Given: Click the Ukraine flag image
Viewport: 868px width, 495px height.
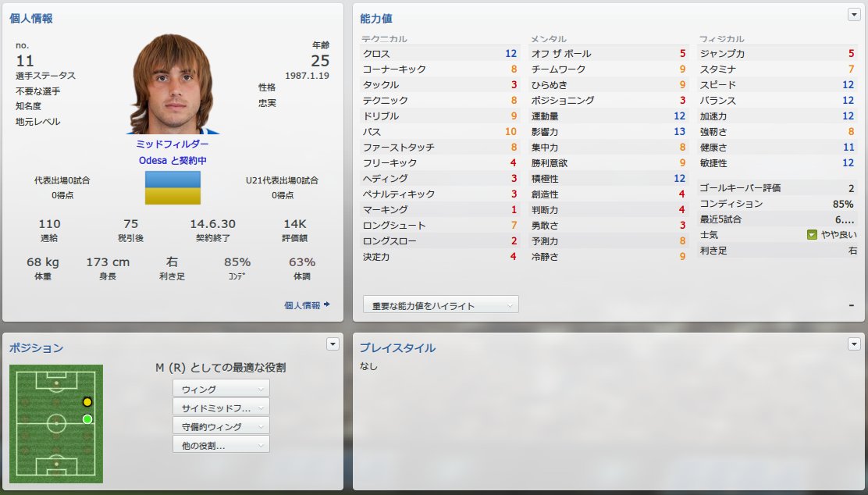Looking at the screenshot, I should pos(173,187).
